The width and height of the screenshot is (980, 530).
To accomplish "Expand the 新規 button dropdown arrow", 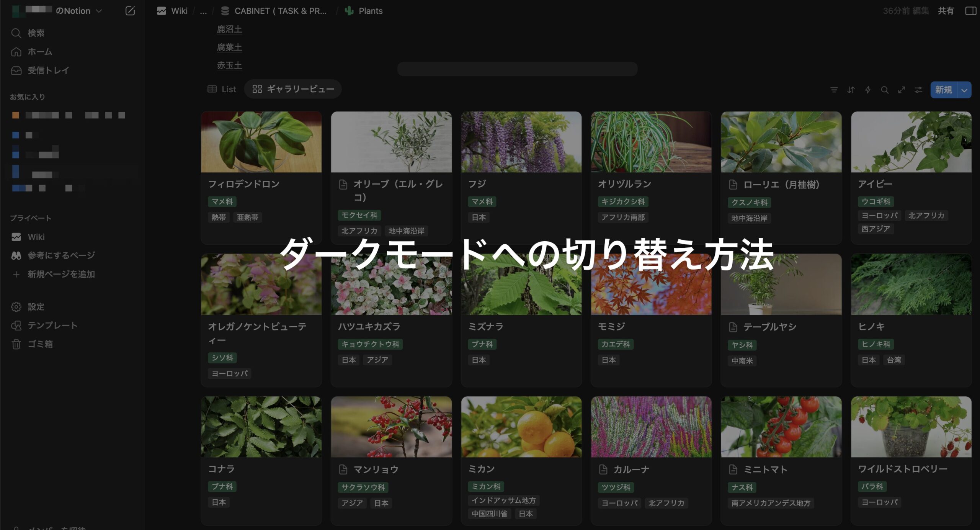I will [964, 90].
